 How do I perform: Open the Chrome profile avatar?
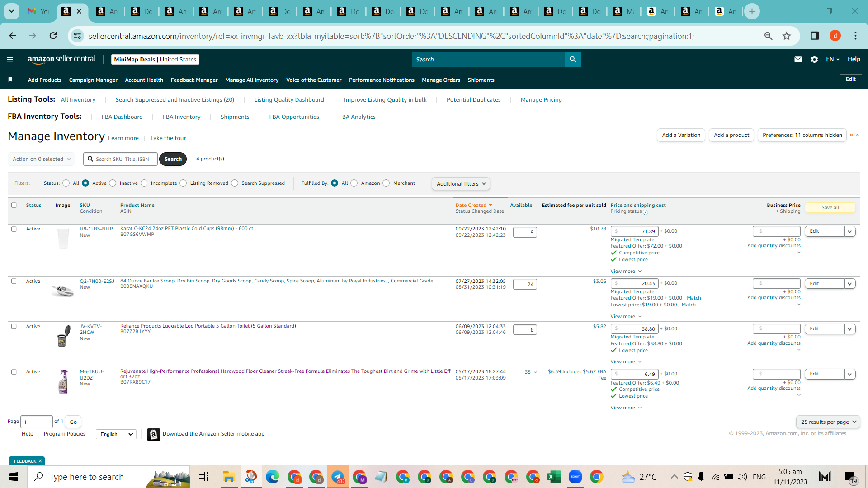click(835, 36)
